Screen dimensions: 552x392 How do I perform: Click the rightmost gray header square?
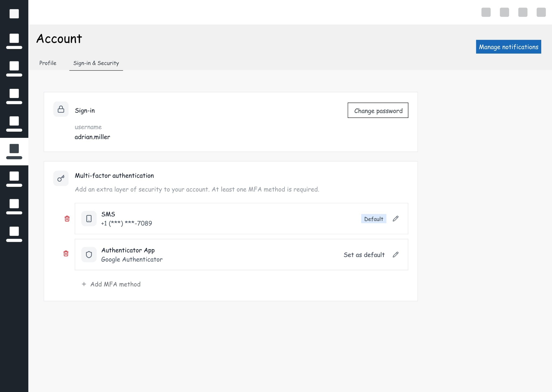click(x=541, y=12)
